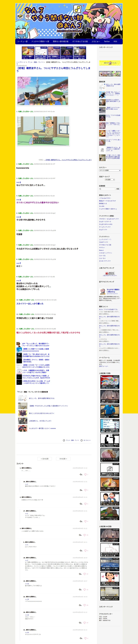Open 3606PV popular article thumbnail
Viewport: 138px width, 644px height.
click(110, 382)
